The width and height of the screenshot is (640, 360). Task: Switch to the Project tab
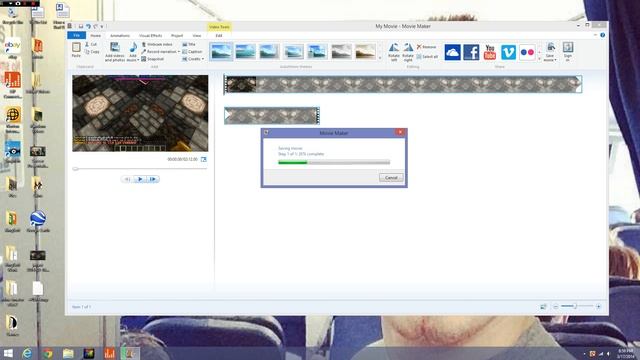pos(177,36)
